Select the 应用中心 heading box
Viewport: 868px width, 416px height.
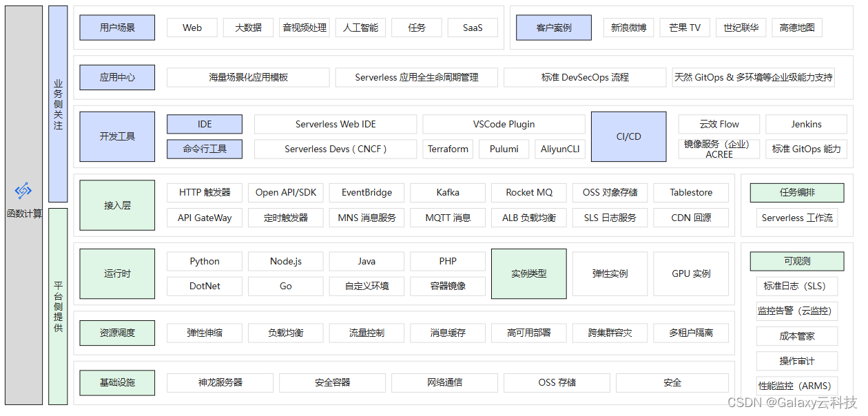tap(117, 77)
